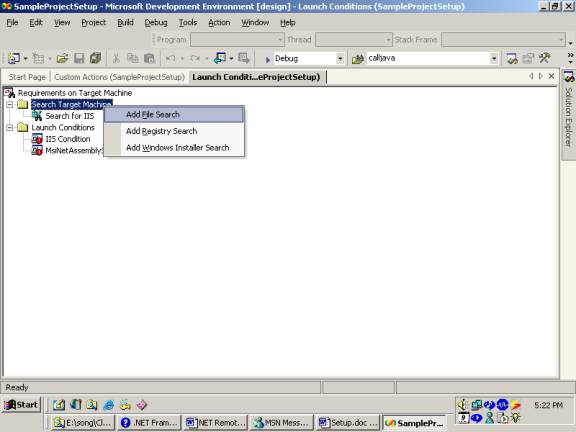Collapse the Launch Conditions node
The width and height of the screenshot is (576, 432).
point(10,127)
